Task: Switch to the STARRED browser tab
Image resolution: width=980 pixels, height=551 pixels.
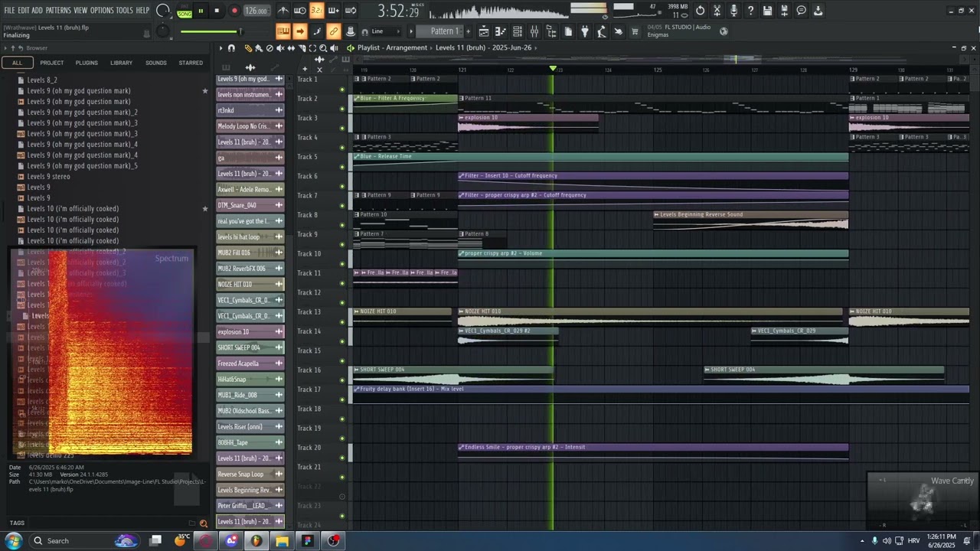Action: (x=191, y=63)
